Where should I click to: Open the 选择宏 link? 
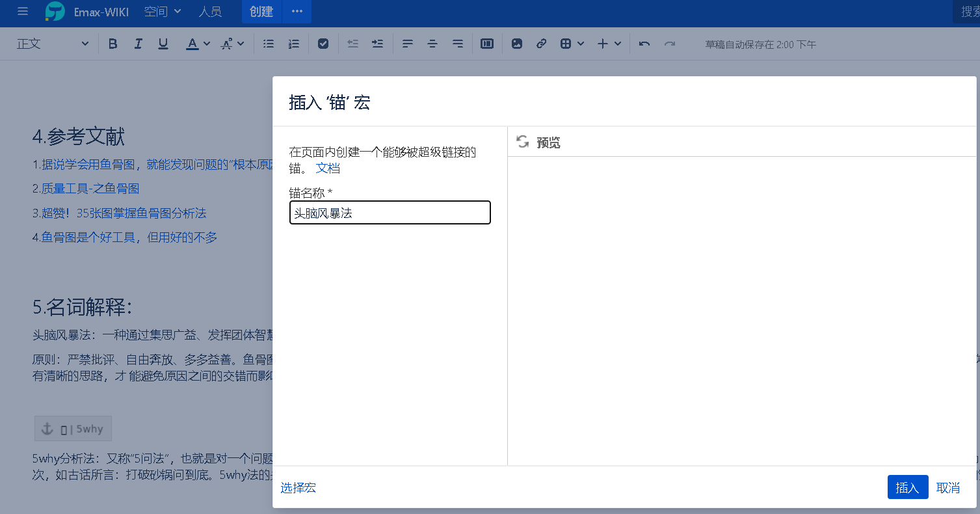pos(298,487)
